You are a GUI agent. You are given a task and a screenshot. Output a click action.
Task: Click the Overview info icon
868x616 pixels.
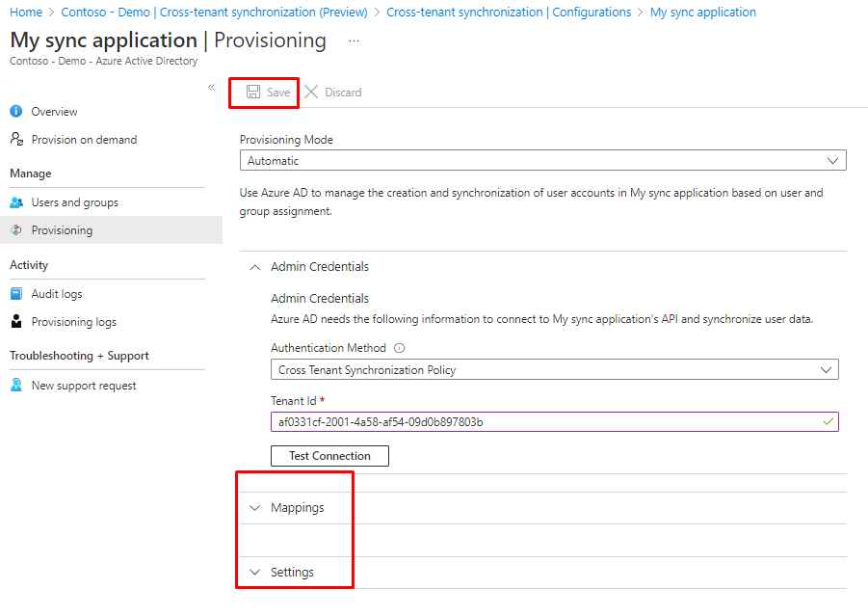(16, 112)
